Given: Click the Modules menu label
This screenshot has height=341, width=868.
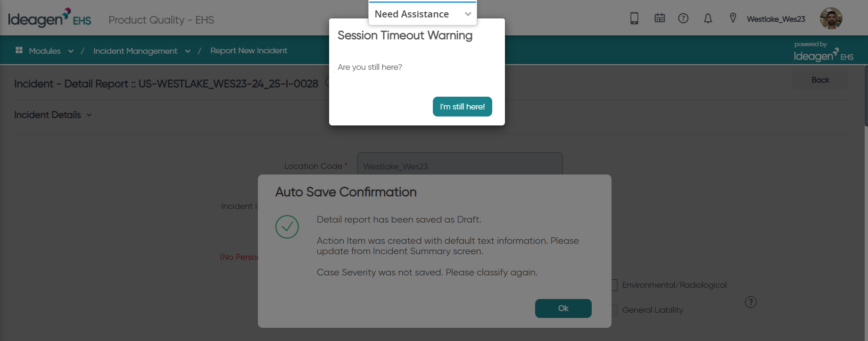Looking at the screenshot, I should coord(45,51).
